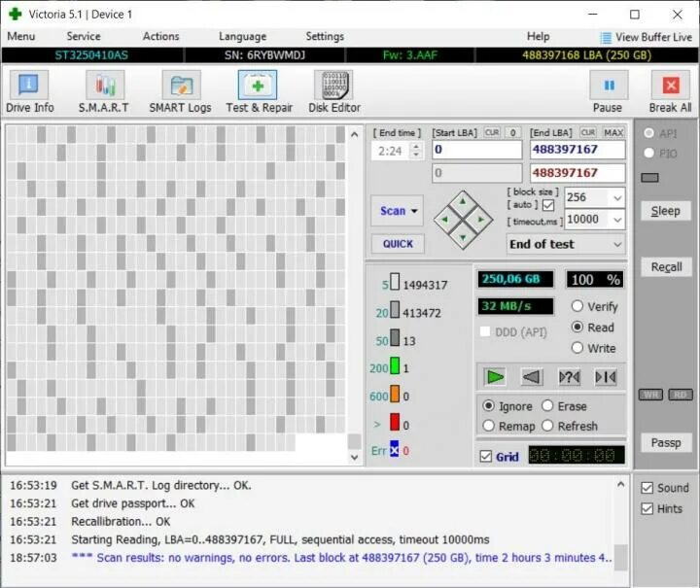Toggle the auto block size checkbox
This screenshot has width=700, height=588.
548,205
